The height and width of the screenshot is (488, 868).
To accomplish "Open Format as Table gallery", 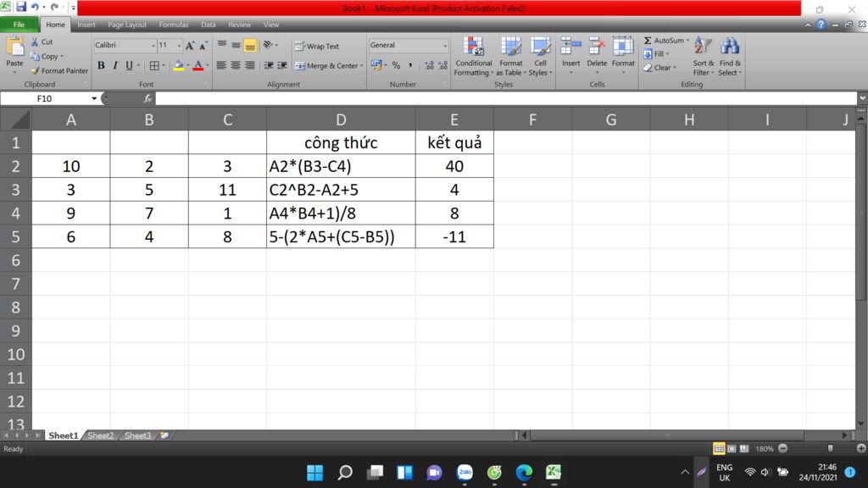I will 511,57.
